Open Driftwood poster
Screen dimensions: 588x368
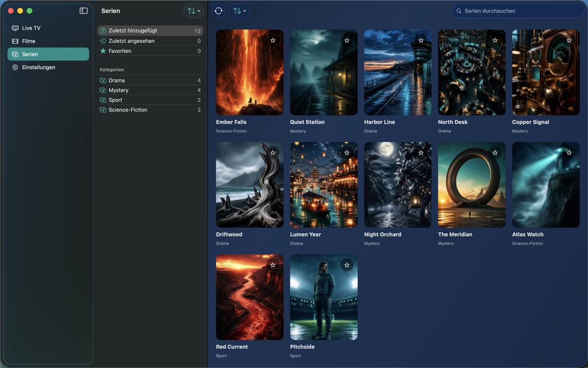(250, 185)
